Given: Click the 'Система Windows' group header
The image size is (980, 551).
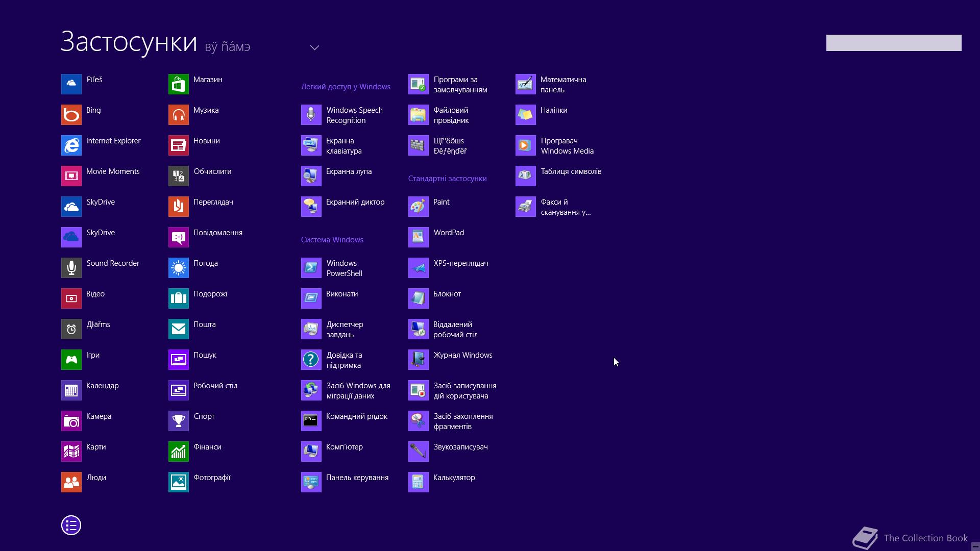Looking at the screenshot, I should coord(332,240).
